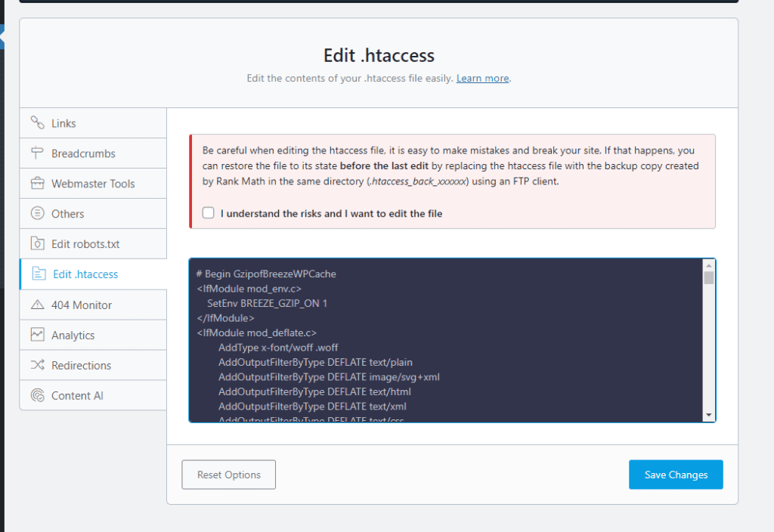
Task: Open the Content AI tab
Action: point(93,395)
